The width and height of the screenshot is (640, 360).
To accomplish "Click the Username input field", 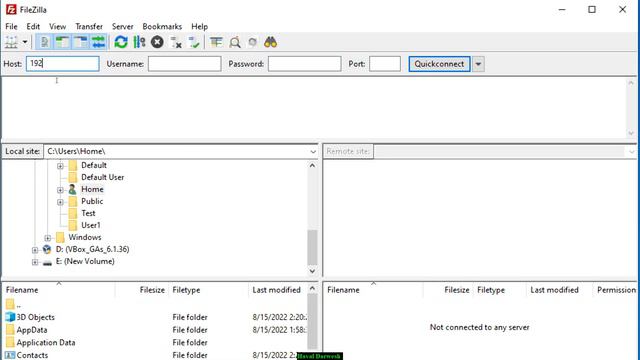I will tap(184, 64).
